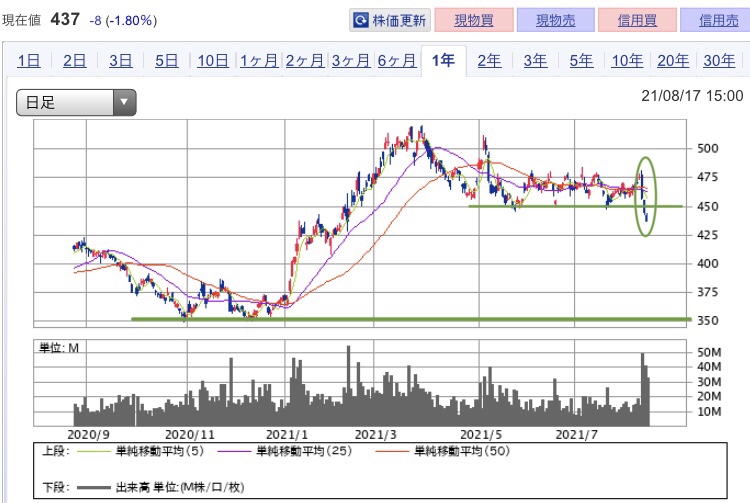This screenshot has height=503, width=750.
Task: Open the 信用買 margin buy link
Action: click(x=637, y=20)
